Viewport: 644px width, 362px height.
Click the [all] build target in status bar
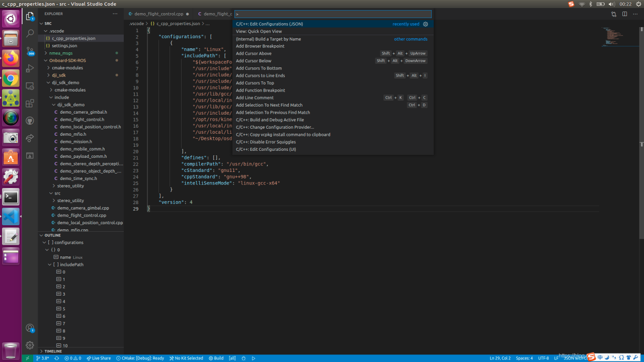pos(232,358)
